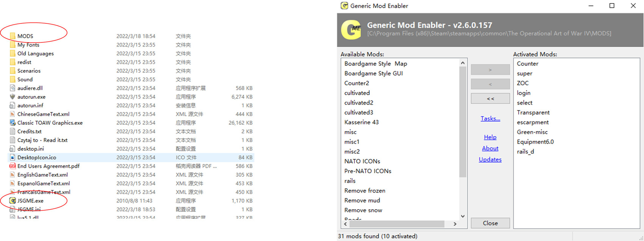Click the disable mod arrow button
Image resolution: width=644 pixels, height=241 pixels.
(x=490, y=84)
